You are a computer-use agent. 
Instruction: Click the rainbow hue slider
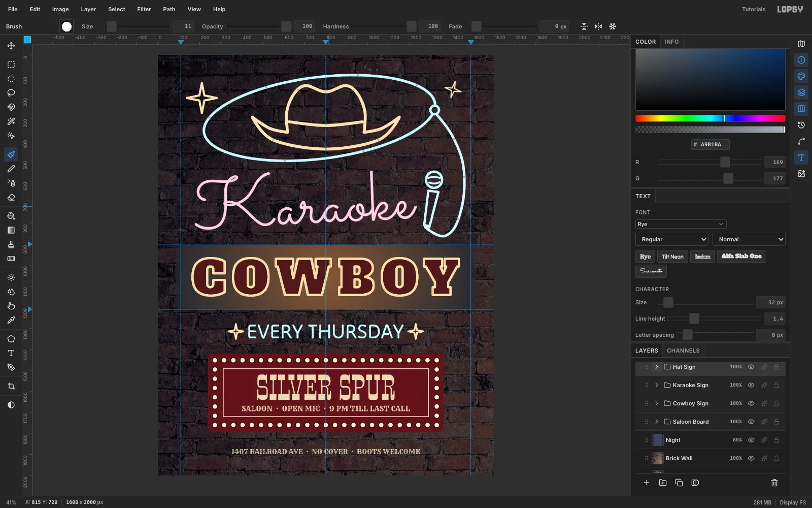pyautogui.click(x=710, y=118)
